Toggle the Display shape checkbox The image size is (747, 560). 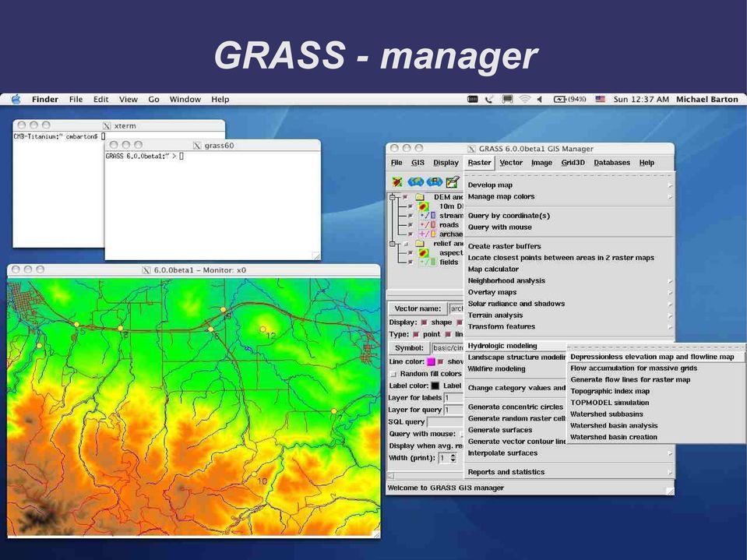pyautogui.click(x=424, y=322)
